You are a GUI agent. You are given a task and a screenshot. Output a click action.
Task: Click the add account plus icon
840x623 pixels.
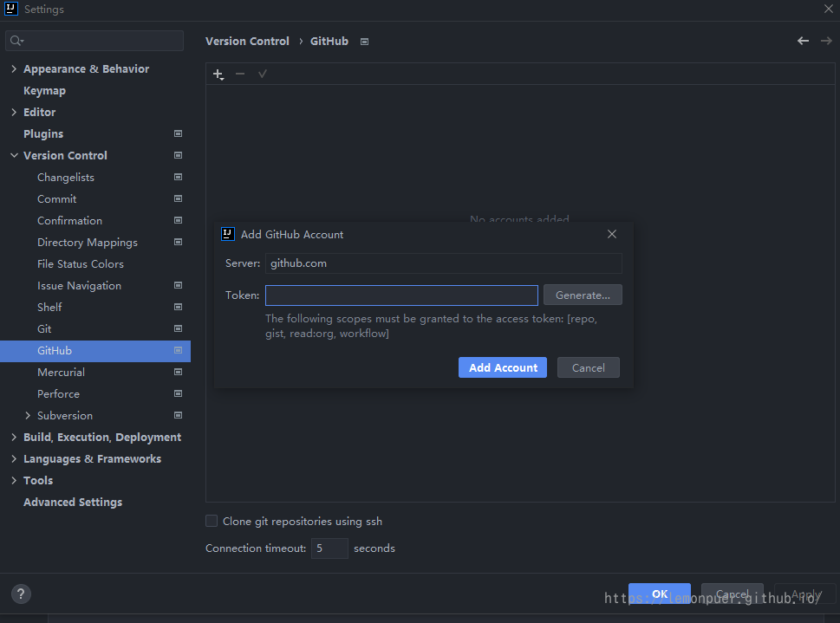(x=218, y=74)
